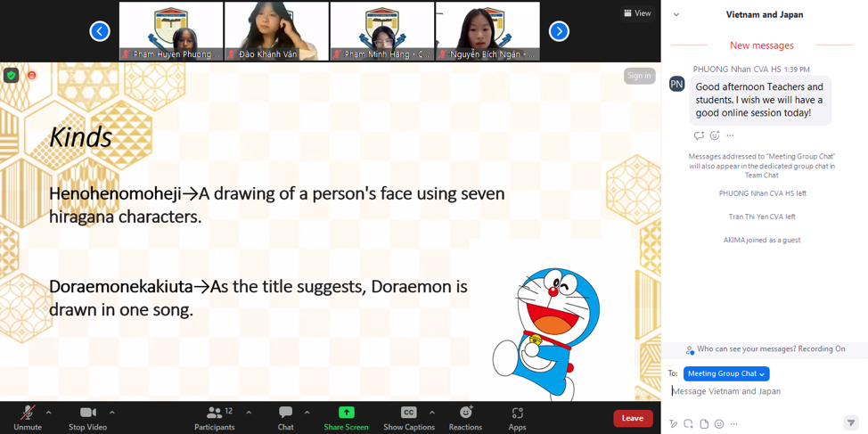The image size is (868, 434).
Task: Click 'AKIMA joined as a guest' notice
Action: (x=762, y=240)
